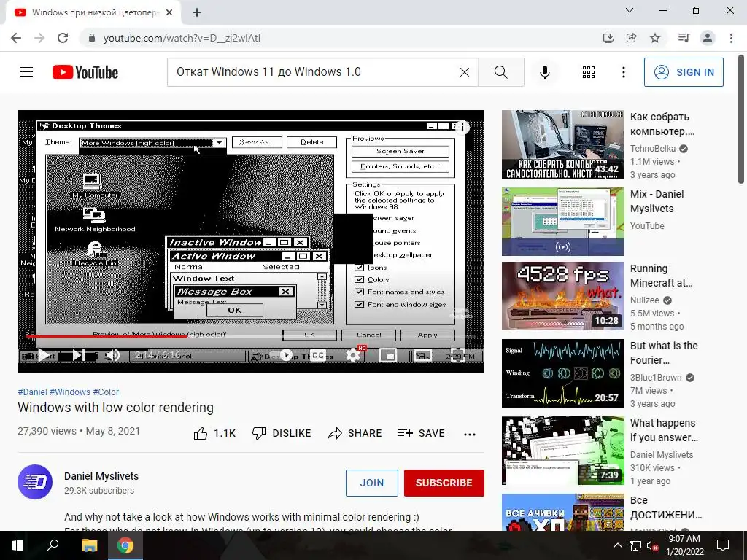Go to YouTube home via logo

(85, 72)
